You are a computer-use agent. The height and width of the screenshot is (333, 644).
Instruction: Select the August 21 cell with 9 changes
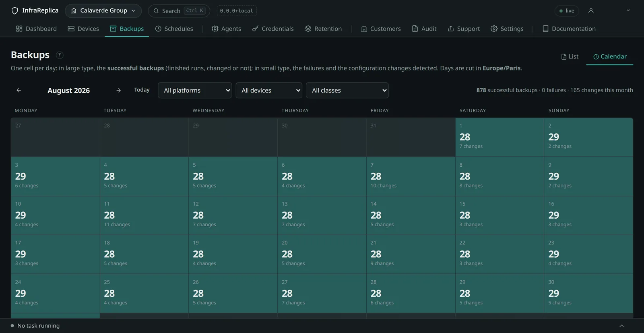[411, 254]
